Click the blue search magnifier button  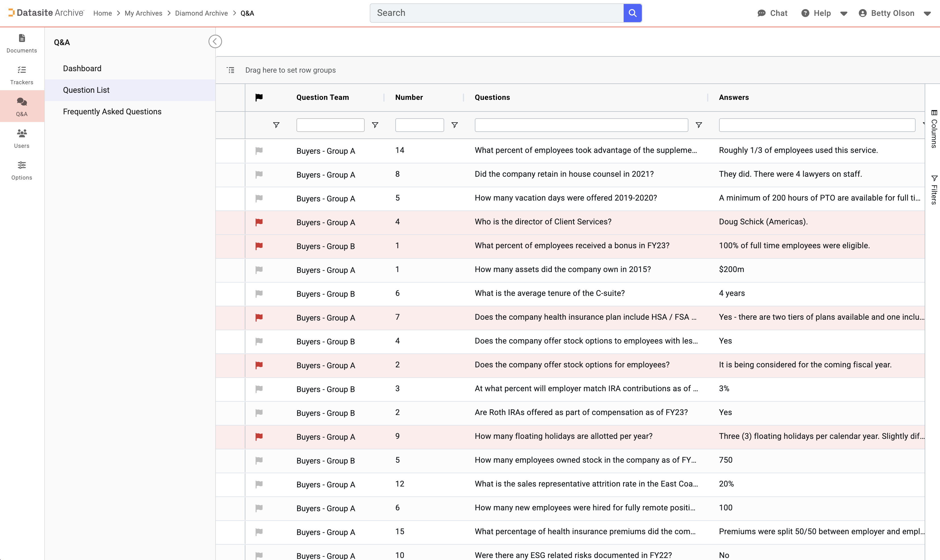[x=632, y=13]
